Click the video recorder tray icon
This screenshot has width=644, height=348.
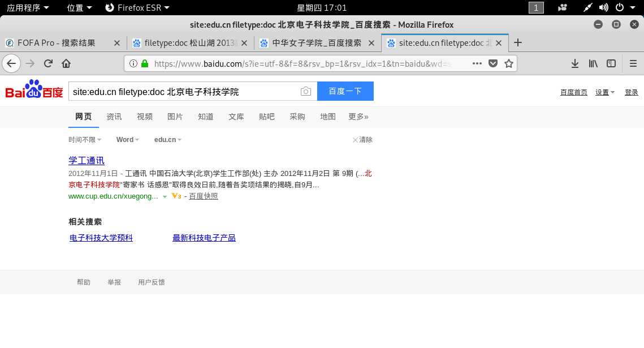(562, 7)
